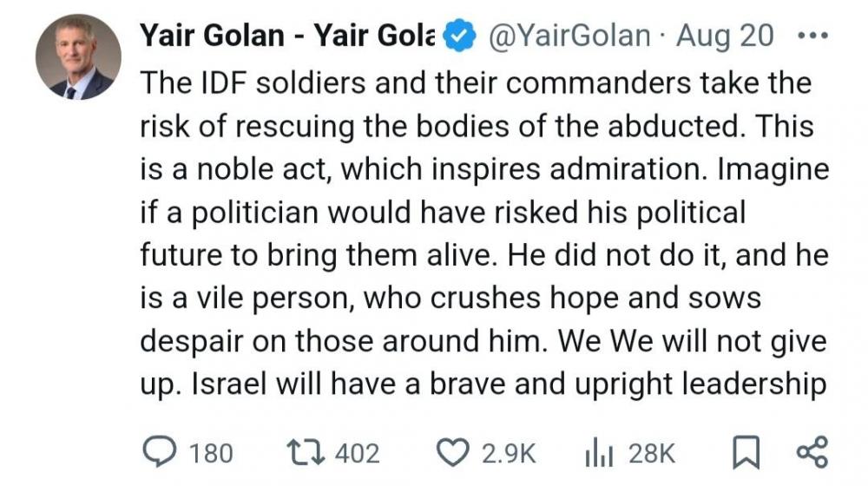Retweet this post using the repost icon
The image size is (868, 486).
[304, 451]
